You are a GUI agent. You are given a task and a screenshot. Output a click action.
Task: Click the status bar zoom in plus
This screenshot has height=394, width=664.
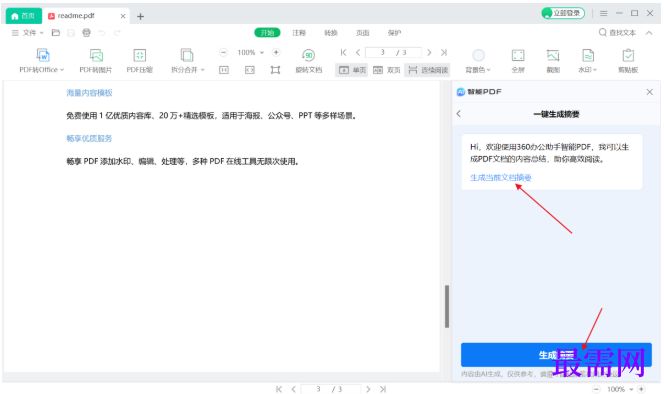pyautogui.click(x=641, y=389)
